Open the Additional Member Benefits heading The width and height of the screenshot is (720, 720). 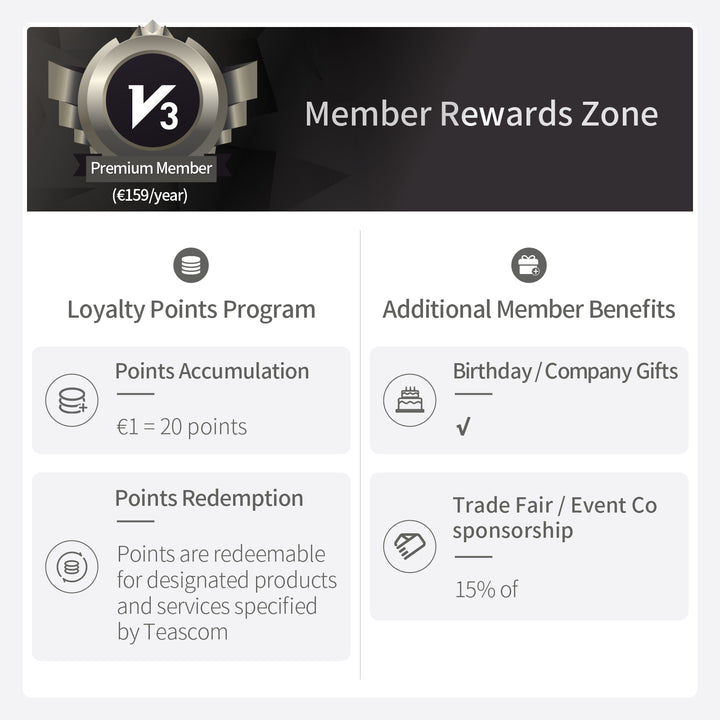point(529,309)
